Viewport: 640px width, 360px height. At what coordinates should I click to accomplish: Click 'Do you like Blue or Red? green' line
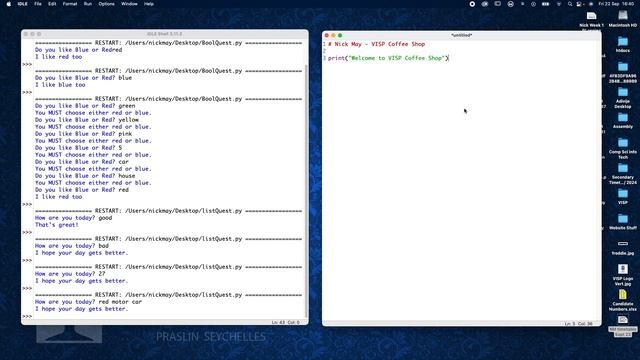coord(85,106)
